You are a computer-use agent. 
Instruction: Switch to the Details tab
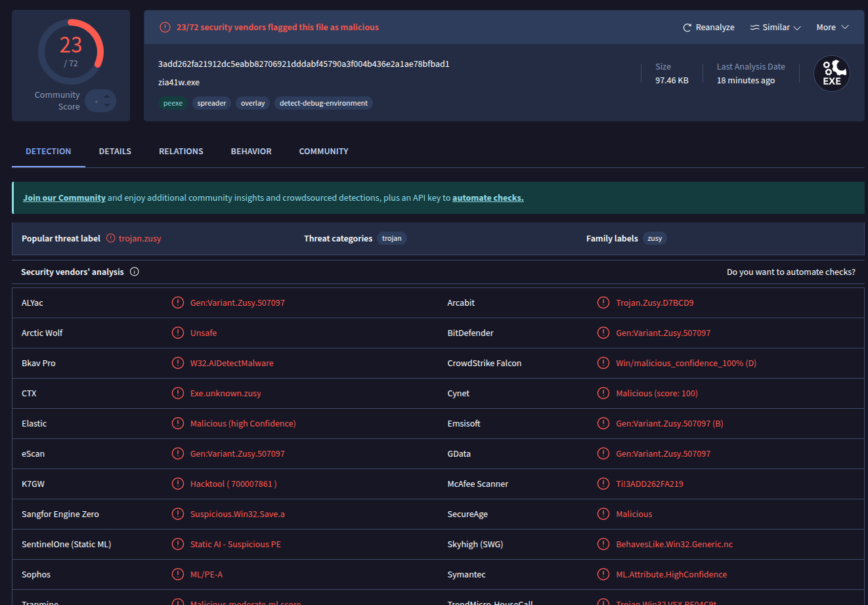(115, 151)
